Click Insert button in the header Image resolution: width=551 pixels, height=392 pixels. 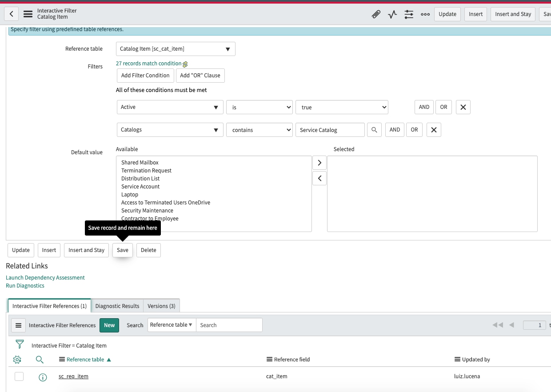475,14
